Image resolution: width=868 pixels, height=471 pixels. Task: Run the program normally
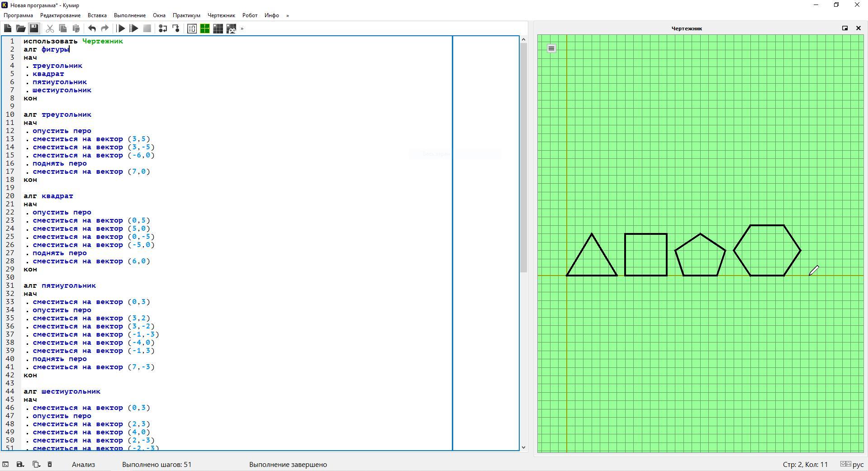coord(121,29)
